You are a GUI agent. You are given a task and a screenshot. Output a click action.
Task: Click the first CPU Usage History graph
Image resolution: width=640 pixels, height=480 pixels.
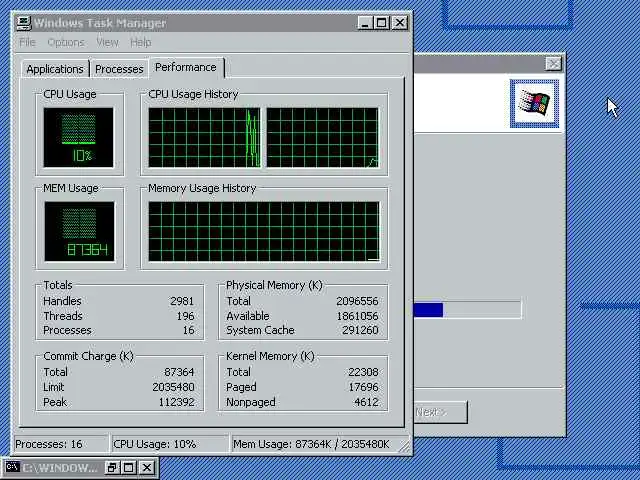click(204, 137)
